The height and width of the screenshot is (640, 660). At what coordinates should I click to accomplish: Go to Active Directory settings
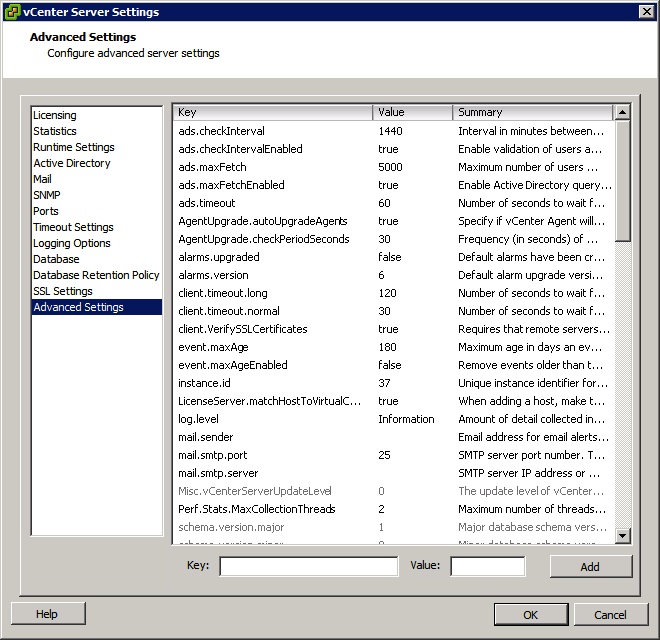72,163
